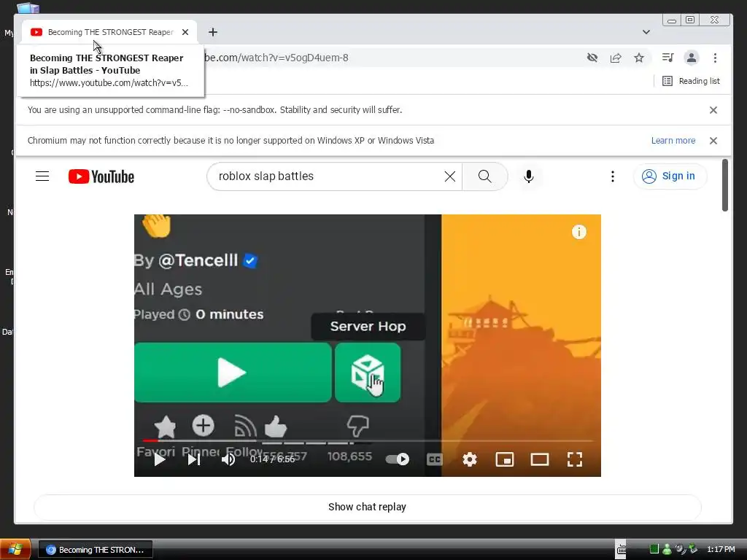Screen dimensions: 747x560
Task: Mute the video volume
Action: [x=228, y=459]
